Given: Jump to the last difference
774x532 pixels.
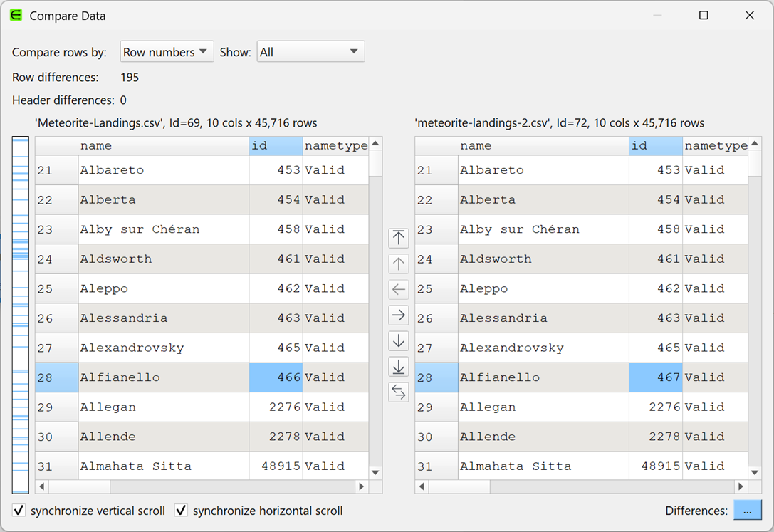Looking at the screenshot, I should [x=398, y=367].
